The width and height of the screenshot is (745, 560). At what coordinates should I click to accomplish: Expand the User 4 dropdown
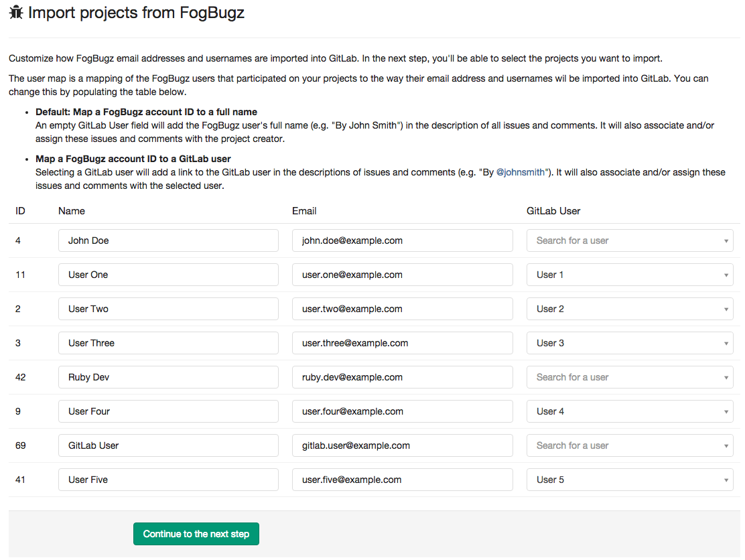pos(629,411)
